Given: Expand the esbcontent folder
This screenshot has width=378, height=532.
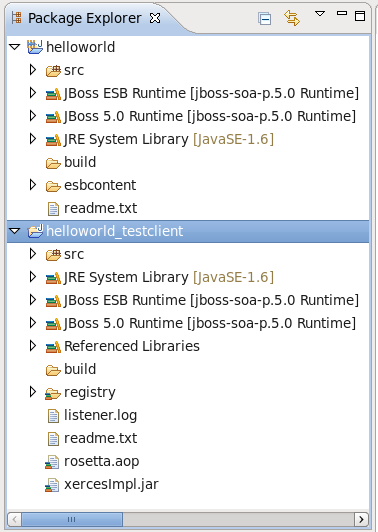Looking at the screenshot, I should click(33, 185).
